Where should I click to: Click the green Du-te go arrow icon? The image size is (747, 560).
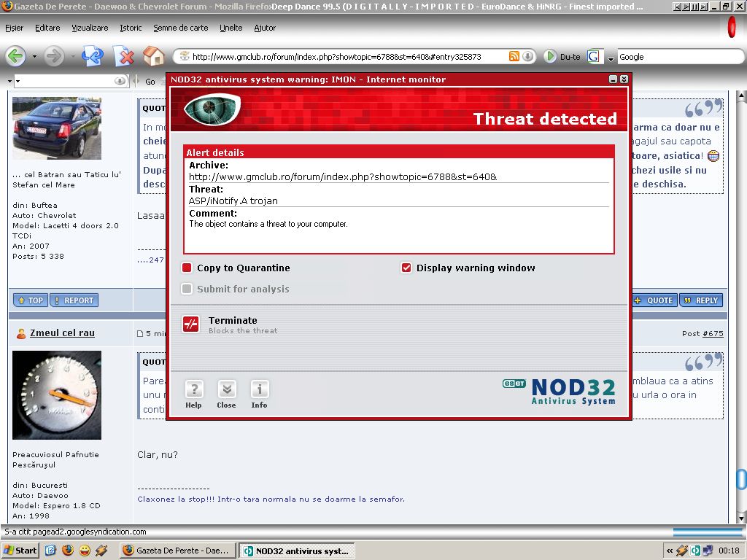(550, 56)
